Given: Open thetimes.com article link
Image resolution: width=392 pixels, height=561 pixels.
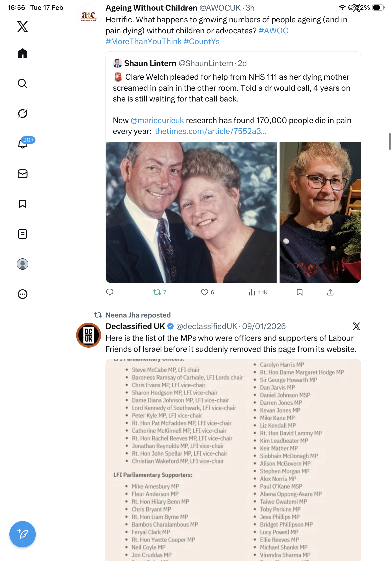Looking at the screenshot, I should [210, 131].
